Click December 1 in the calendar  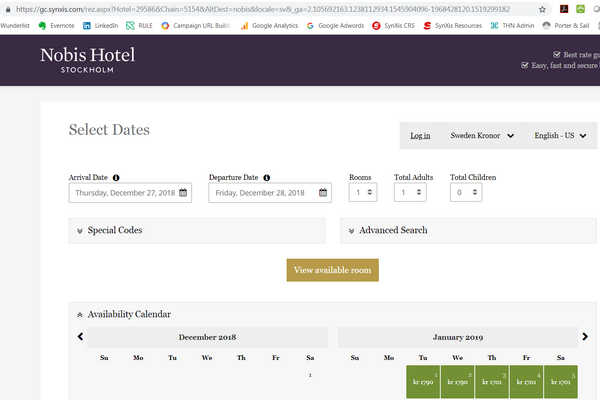tap(310, 375)
